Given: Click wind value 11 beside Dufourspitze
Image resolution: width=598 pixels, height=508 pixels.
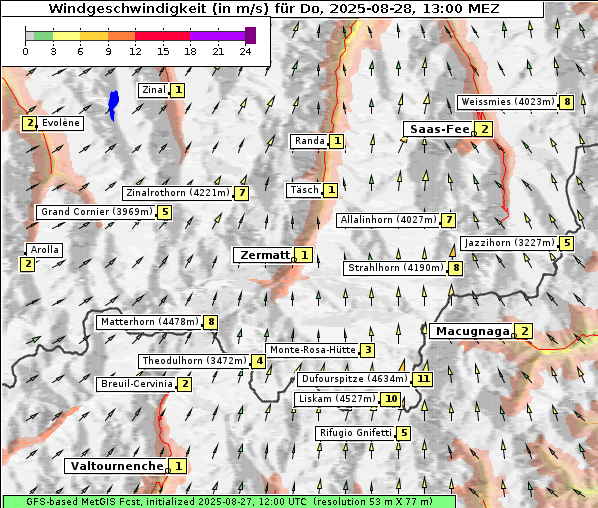Looking at the screenshot, I should click(x=423, y=379).
